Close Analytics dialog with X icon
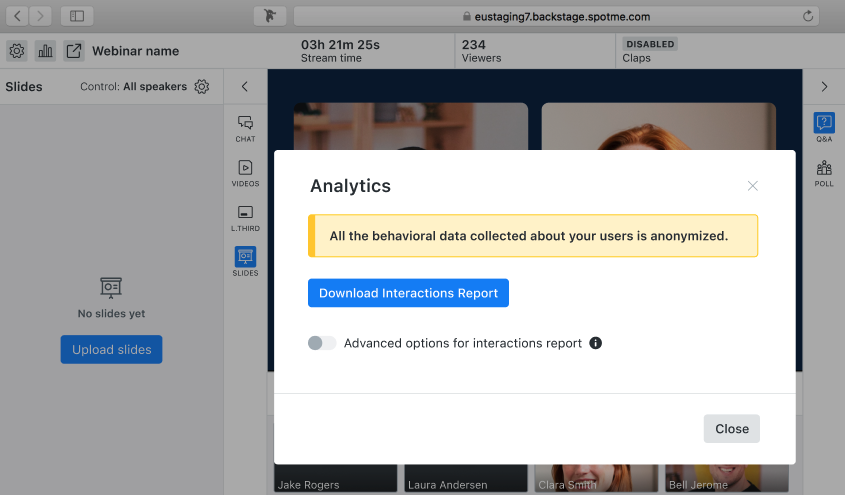Viewport: 845px width, 495px height. 753,186
